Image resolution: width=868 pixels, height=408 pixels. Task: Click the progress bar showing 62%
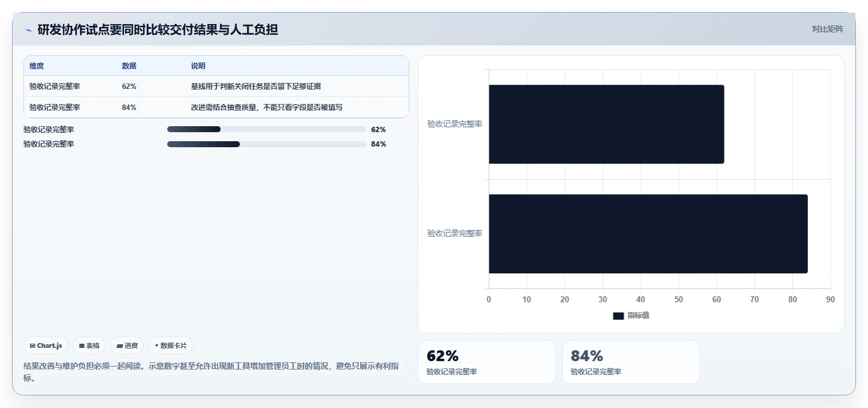click(266, 129)
